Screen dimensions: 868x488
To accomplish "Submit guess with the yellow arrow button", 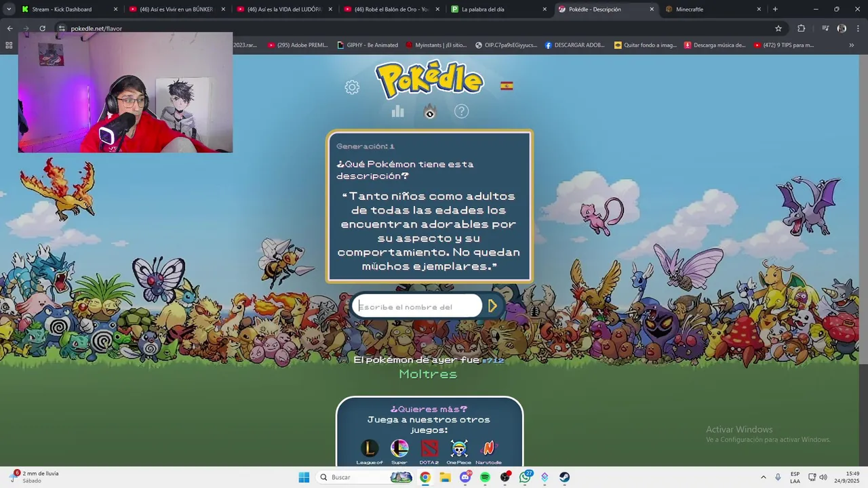I will [493, 306].
